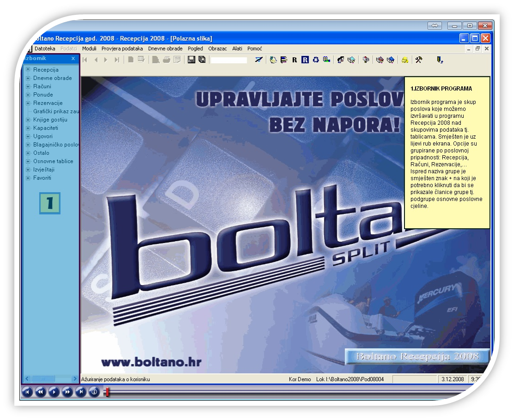Click the blue boxed R icon

(305, 60)
